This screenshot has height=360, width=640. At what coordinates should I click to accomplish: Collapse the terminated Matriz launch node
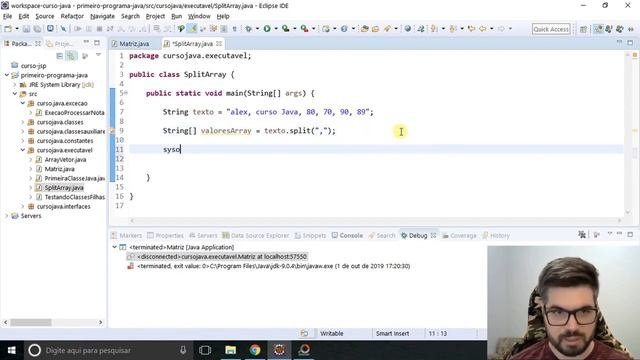point(115,247)
